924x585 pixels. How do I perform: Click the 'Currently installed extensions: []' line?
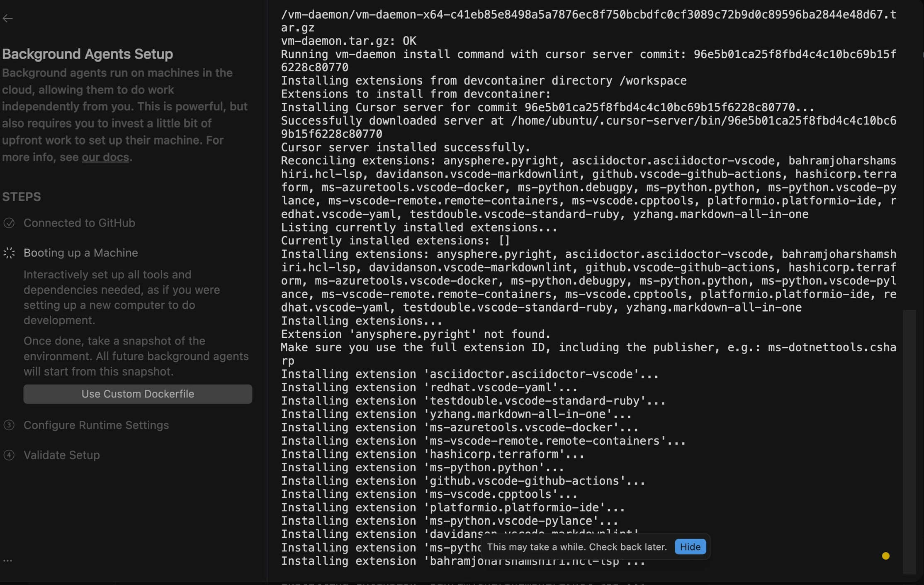395,241
